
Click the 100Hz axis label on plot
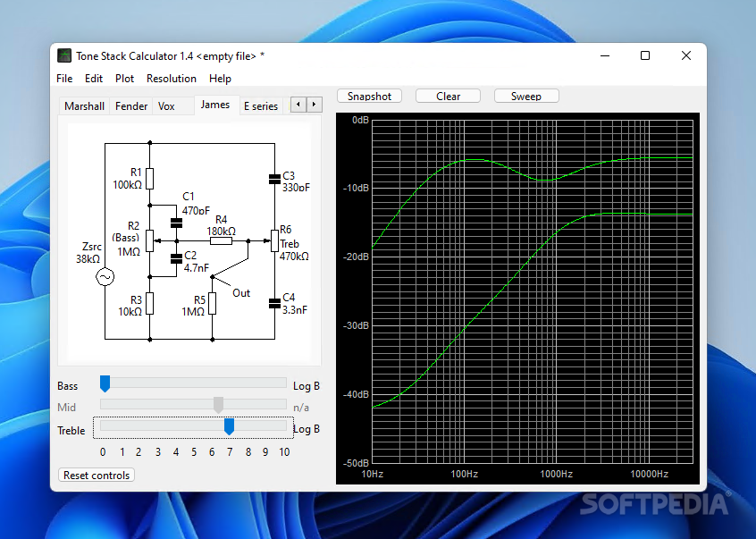pyautogui.click(x=464, y=474)
